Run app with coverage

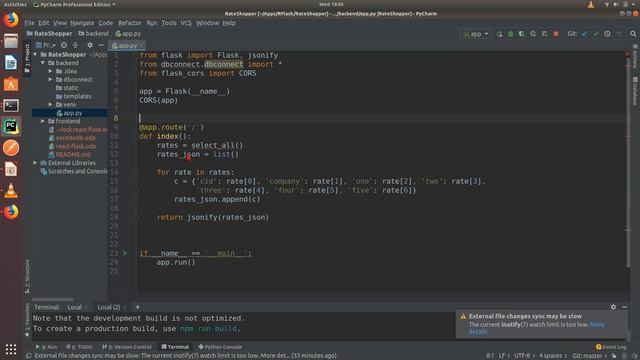click(x=522, y=34)
